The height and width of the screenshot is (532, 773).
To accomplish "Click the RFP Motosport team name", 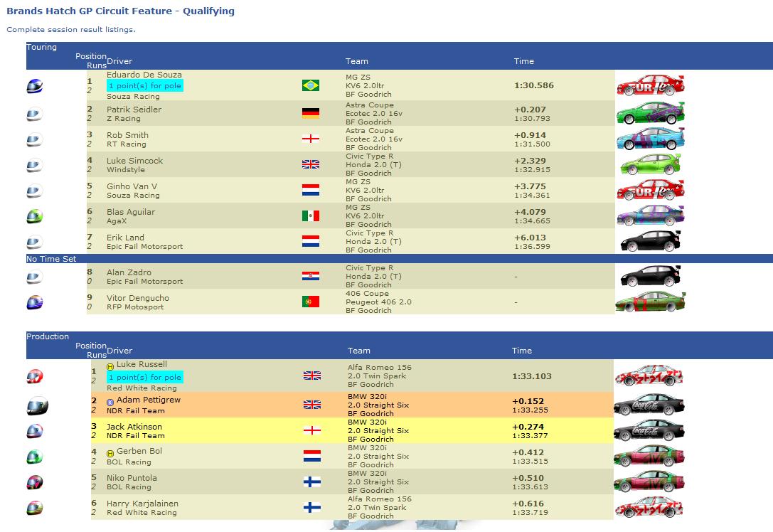I will click(135, 307).
